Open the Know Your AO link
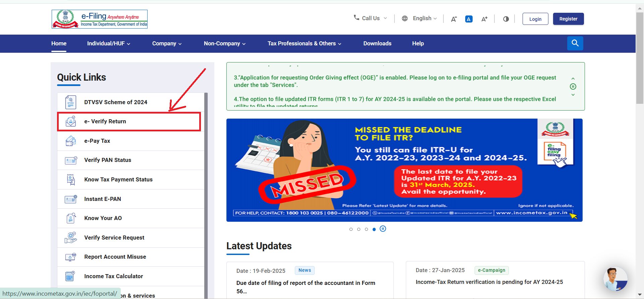The image size is (644, 299). pos(103,218)
